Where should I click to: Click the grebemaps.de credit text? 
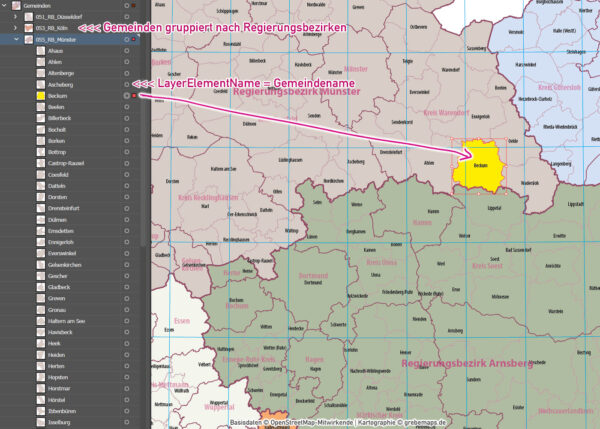pos(425,423)
